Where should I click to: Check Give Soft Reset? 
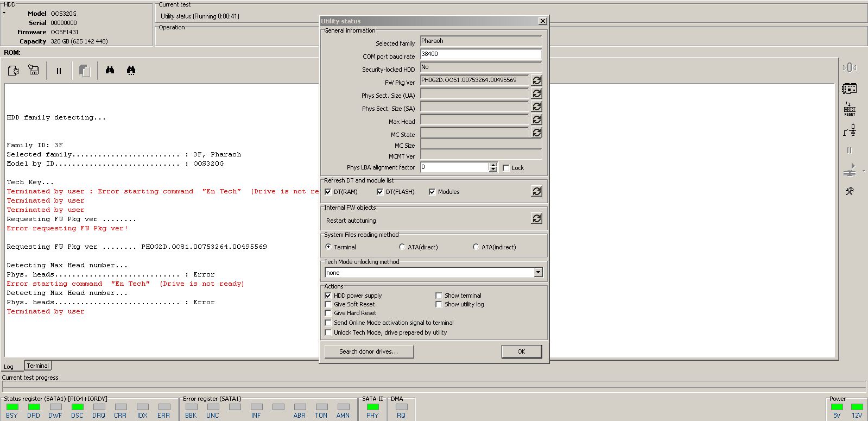pyautogui.click(x=328, y=304)
